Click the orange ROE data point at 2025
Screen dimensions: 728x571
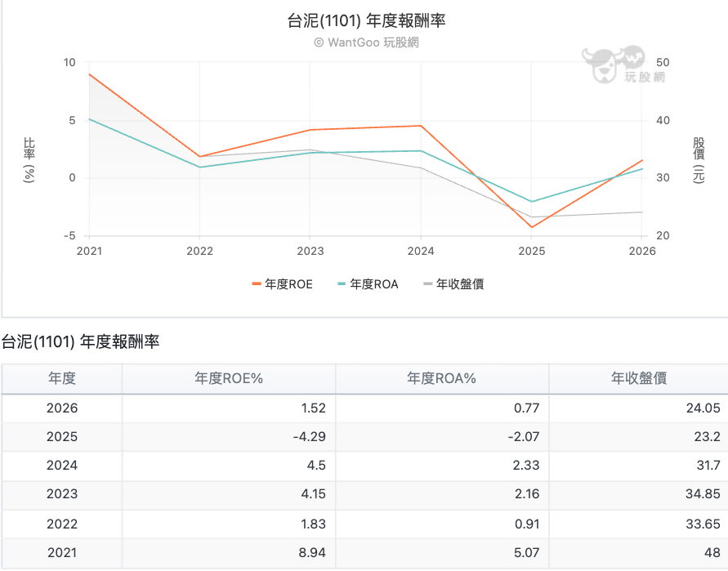[532, 227]
